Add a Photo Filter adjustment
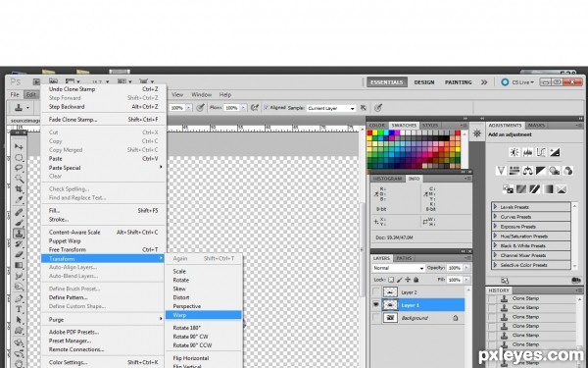The width and height of the screenshot is (588, 368). (555, 171)
